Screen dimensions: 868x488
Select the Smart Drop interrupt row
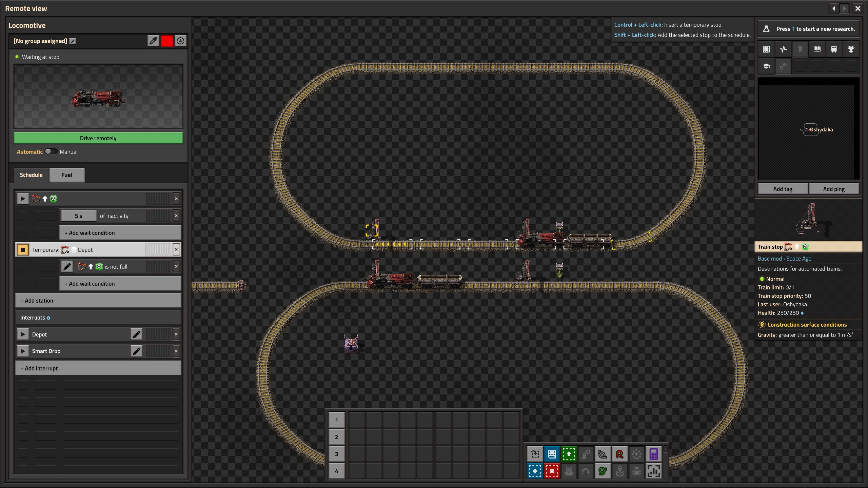[x=98, y=351]
